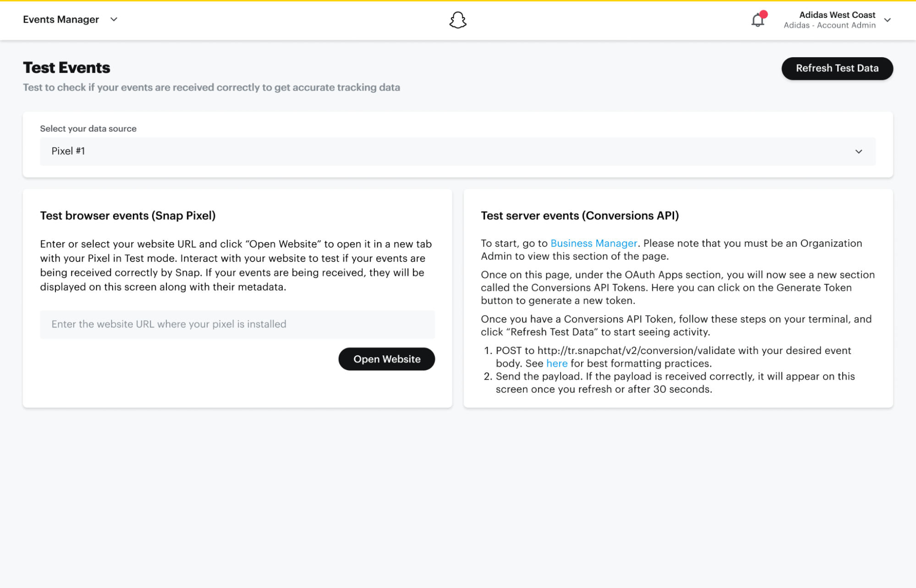Screen dimensions: 916x588
Task: Click the Adidas West Coast account name
Action: [x=837, y=15]
